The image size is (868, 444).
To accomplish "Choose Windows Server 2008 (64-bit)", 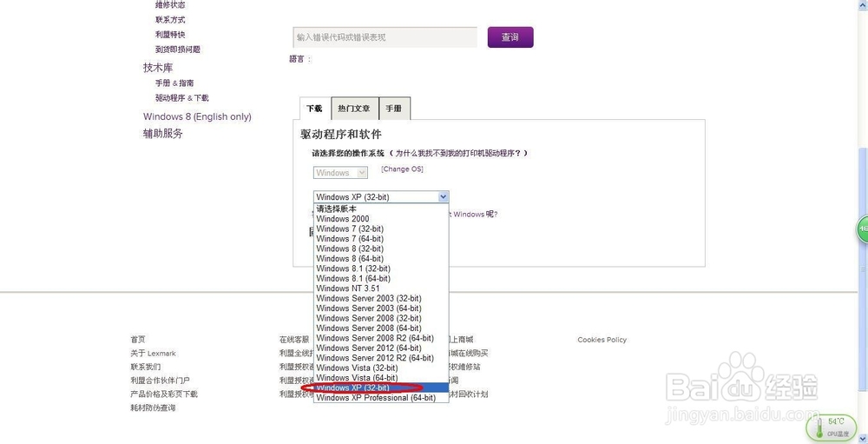I will (x=381, y=328).
